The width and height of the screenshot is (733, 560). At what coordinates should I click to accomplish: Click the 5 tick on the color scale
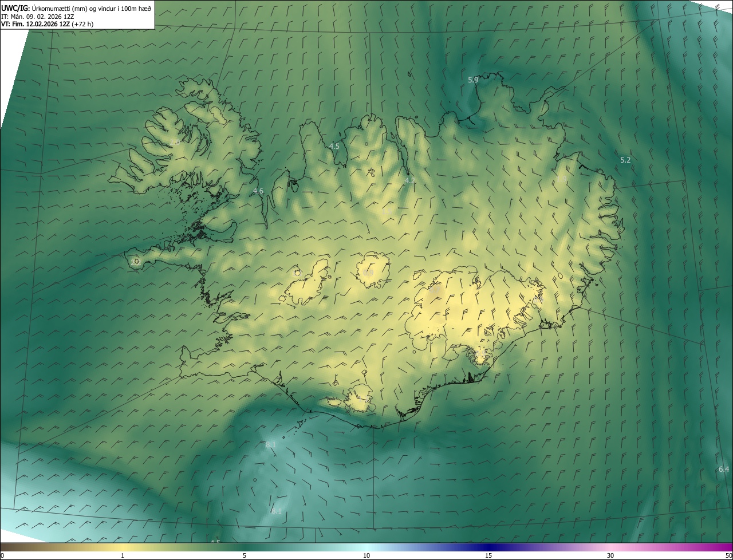click(x=245, y=555)
